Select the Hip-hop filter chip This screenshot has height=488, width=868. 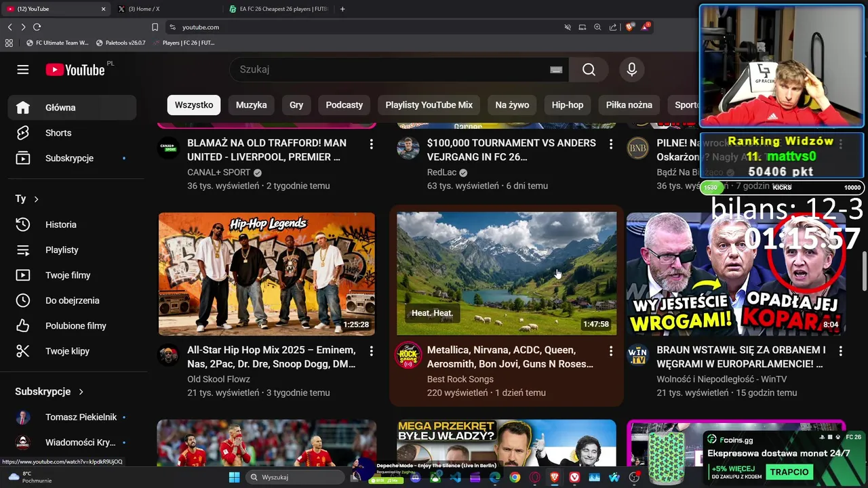pos(568,105)
